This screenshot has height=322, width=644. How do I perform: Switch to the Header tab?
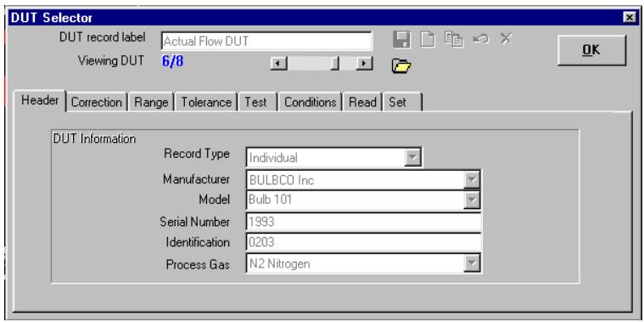pos(40,100)
